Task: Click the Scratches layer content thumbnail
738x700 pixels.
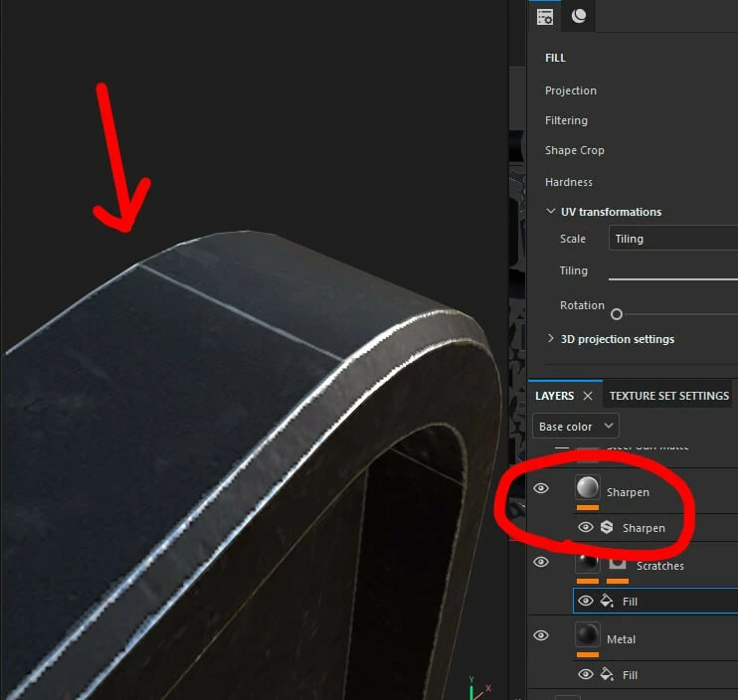Action: tap(588, 562)
